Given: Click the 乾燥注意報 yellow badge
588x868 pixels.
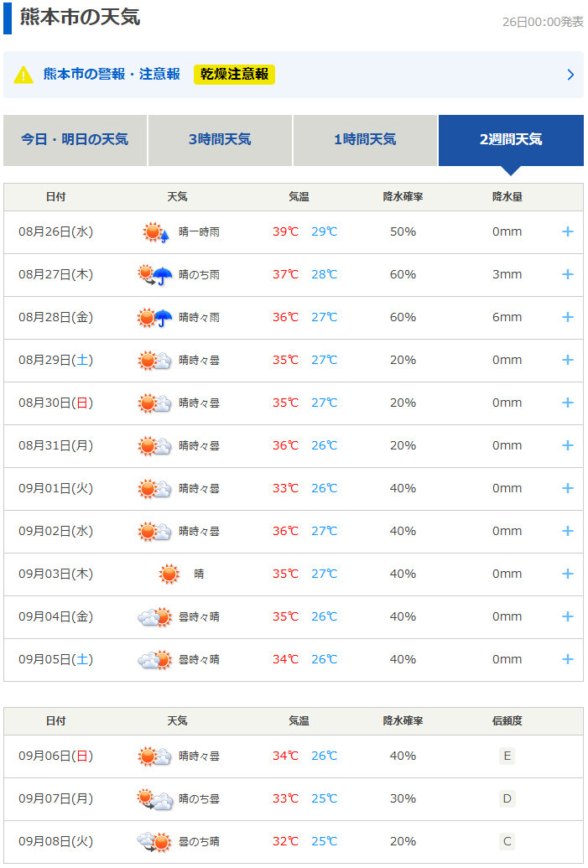Looking at the screenshot, I should pyautogui.click(x=234, y=74).
